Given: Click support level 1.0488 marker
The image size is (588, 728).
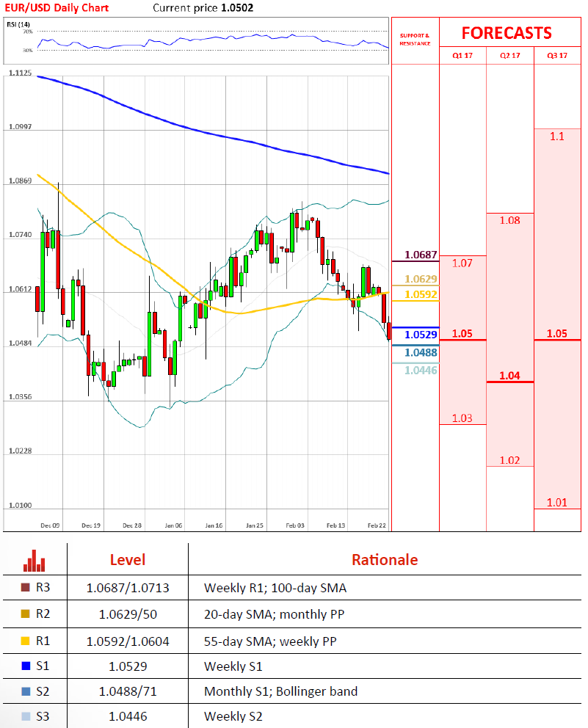Looking at the screenshot, I should click(x=421, y=352).
